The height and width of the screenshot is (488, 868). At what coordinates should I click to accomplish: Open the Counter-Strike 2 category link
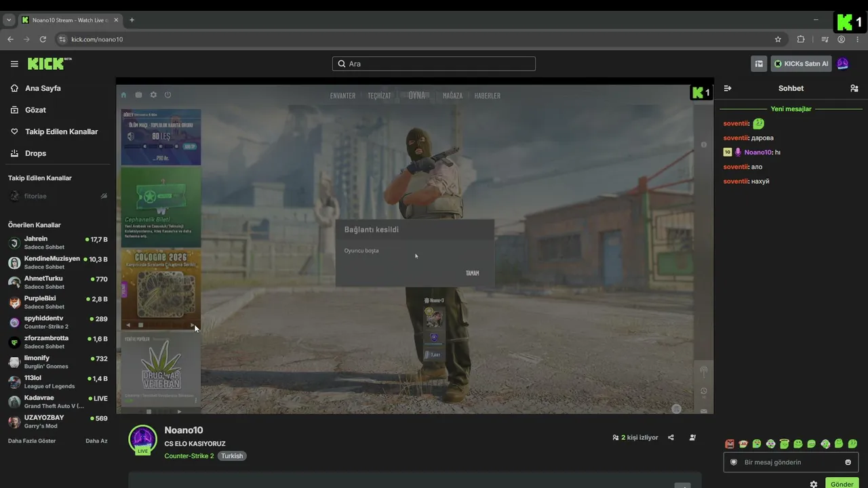[189, 456]
